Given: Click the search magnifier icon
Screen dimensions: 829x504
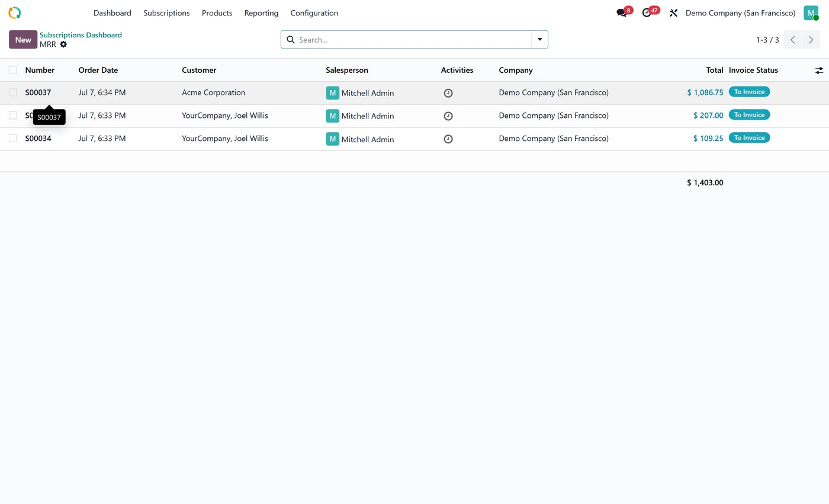Looking at the screenshot, I should (x=291, y=40).
